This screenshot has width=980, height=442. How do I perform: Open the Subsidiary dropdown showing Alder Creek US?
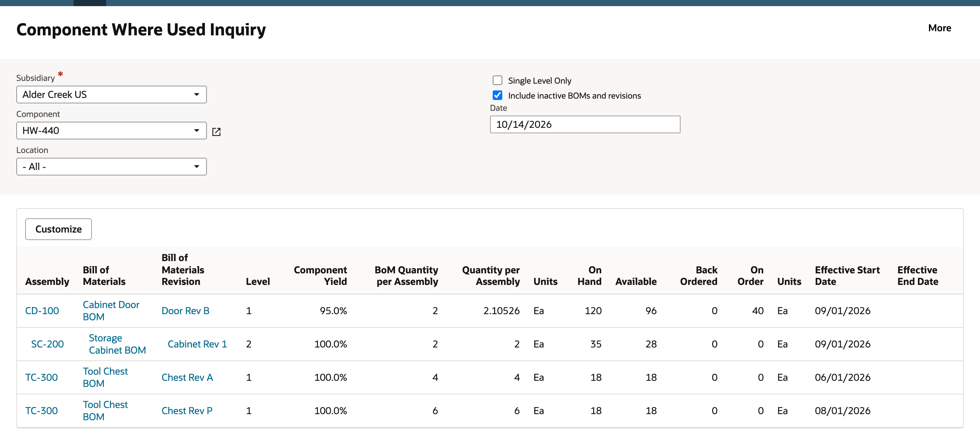(x=112, y=95)
